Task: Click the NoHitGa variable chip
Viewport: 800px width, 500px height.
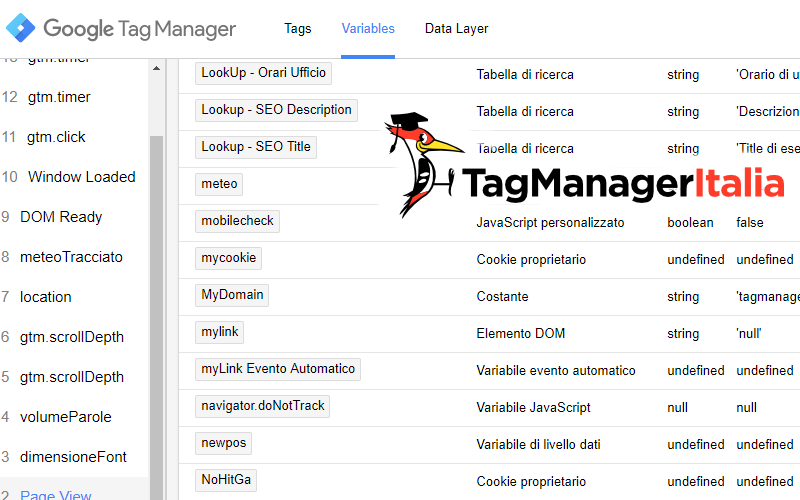Action: point(226,480)
